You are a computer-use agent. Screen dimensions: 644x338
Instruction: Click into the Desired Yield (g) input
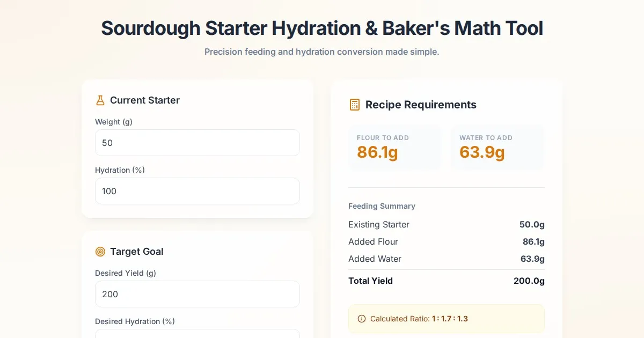click(x=197, y=294)
